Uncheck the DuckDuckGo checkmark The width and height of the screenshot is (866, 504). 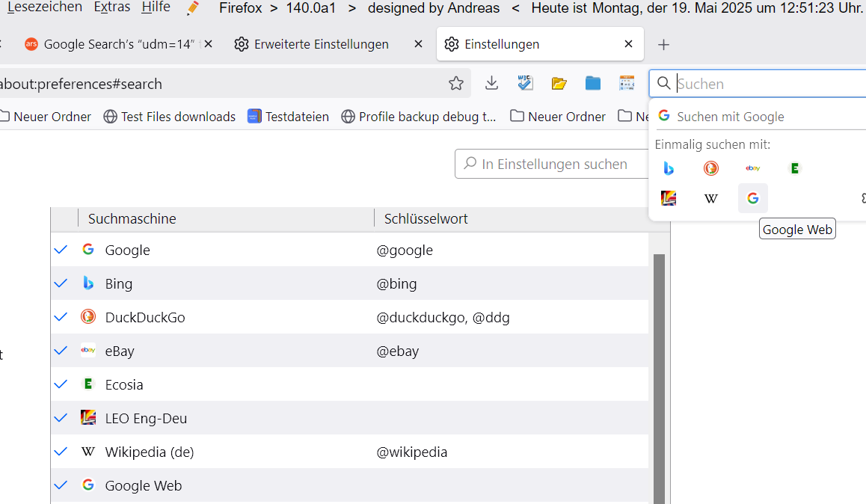click(61, 317)
